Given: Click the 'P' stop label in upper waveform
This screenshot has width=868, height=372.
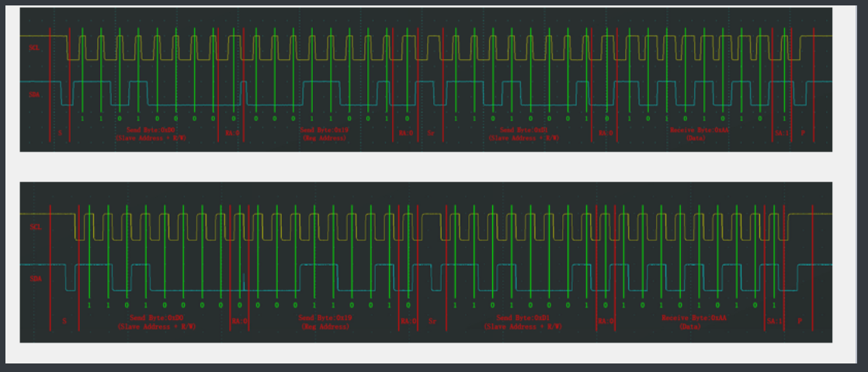Looking at the screenshot, I should (x=803, y=133).
